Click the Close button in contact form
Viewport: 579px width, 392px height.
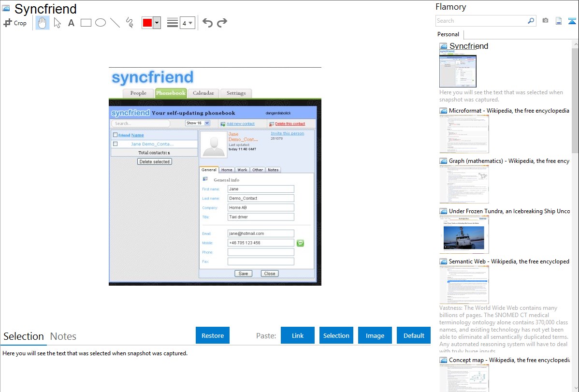(x=270, y=274)
